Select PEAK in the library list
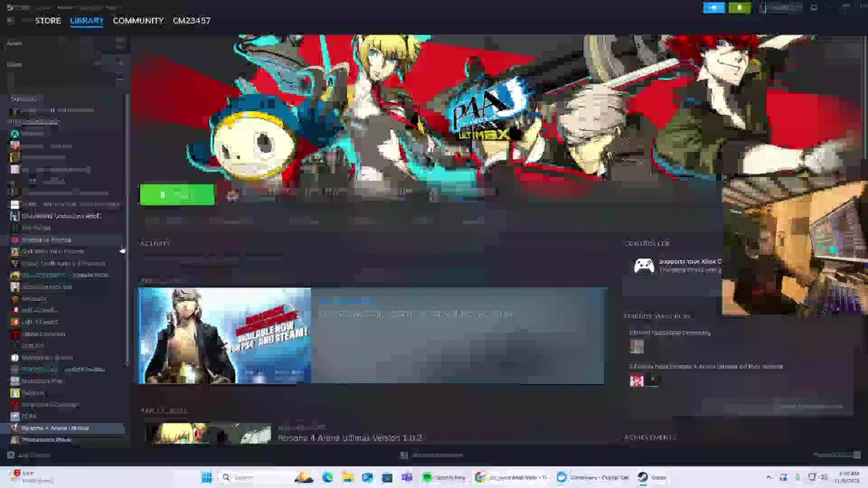 pyautogui.click(x=28, y=416)
